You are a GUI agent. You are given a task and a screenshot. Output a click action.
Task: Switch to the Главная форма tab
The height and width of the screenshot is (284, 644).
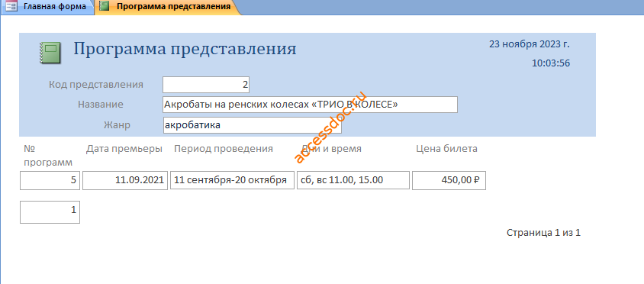tap(47, 7)
